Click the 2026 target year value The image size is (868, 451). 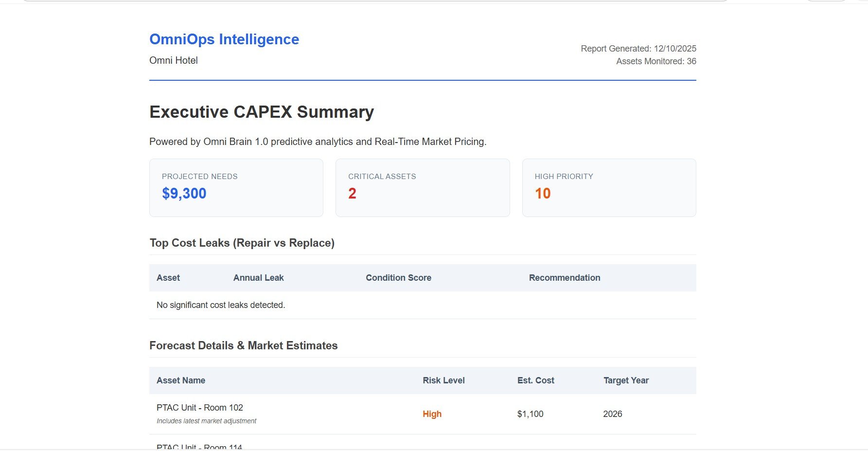point(612,414)
